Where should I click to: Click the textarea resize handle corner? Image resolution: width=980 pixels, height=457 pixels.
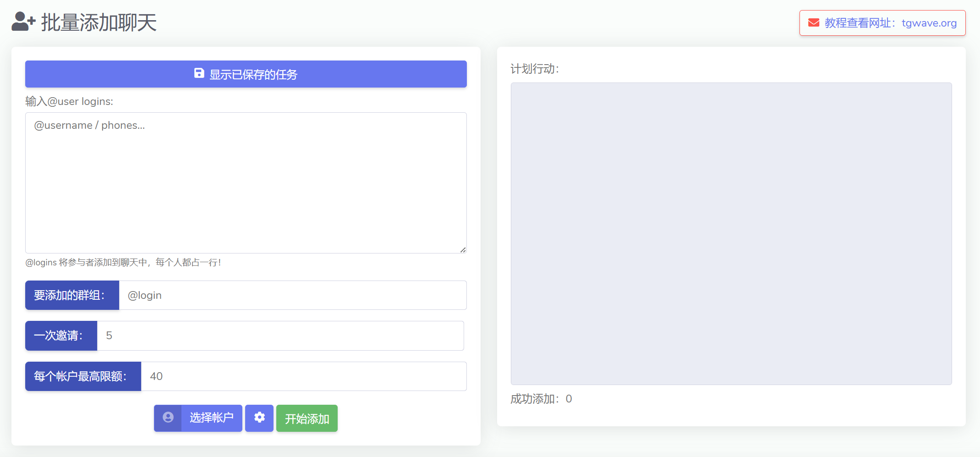[463, 250]
